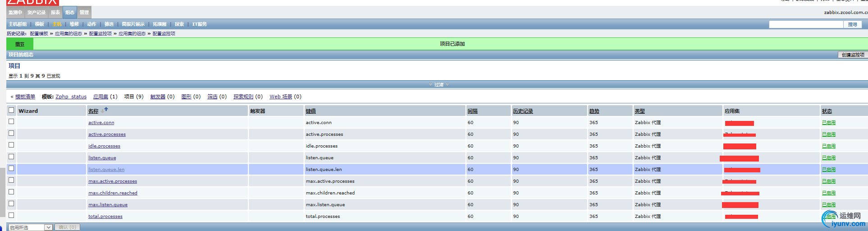Open the 监测中 main tab
This screenshot has width=868, height=231.
click(x=15, y=12)
